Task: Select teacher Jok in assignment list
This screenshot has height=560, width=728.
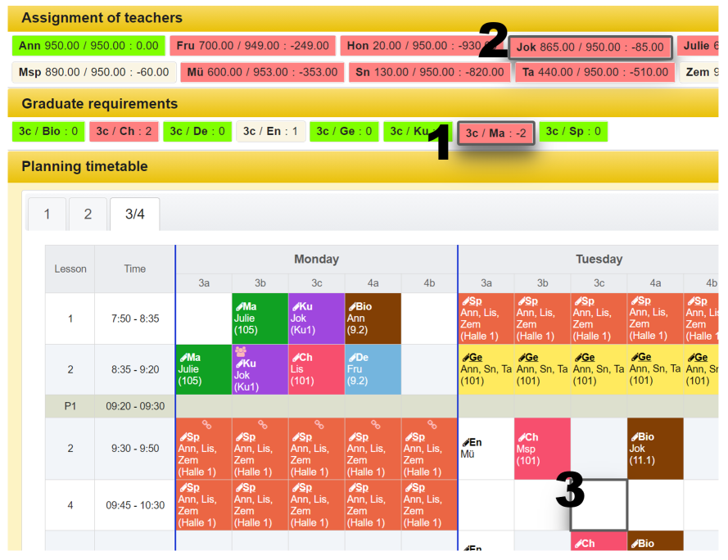Action: (590, 47)
